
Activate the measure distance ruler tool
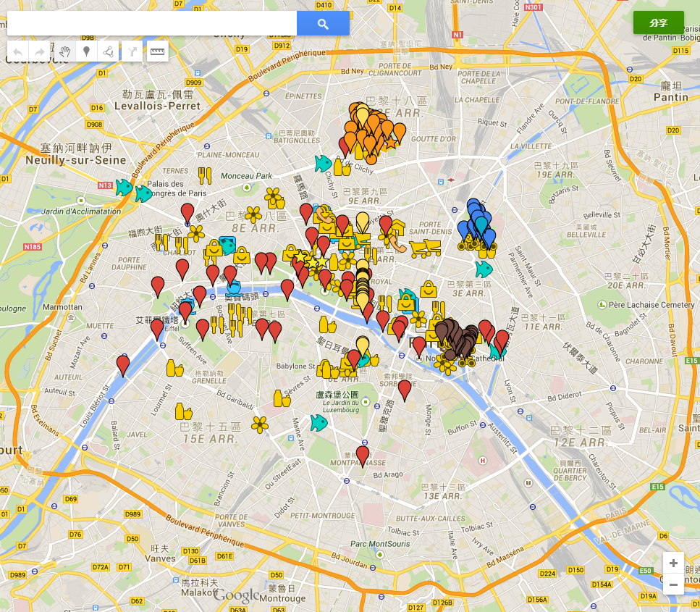[158, 52]
